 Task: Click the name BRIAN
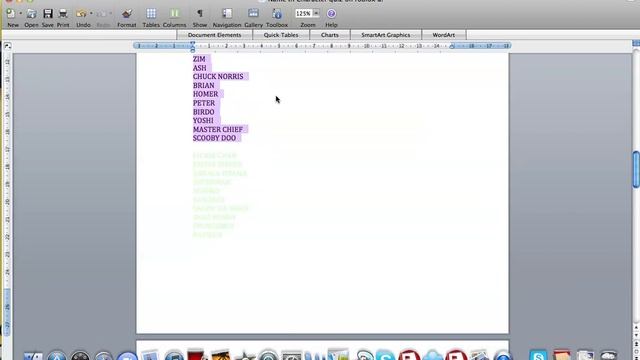[x=204, y=86]
